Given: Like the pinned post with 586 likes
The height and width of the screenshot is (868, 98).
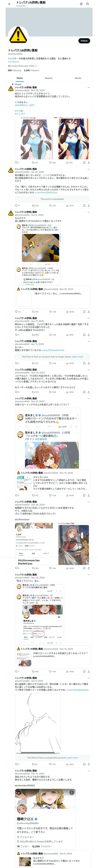Looking at the screenshot, I should click(52, 162).
